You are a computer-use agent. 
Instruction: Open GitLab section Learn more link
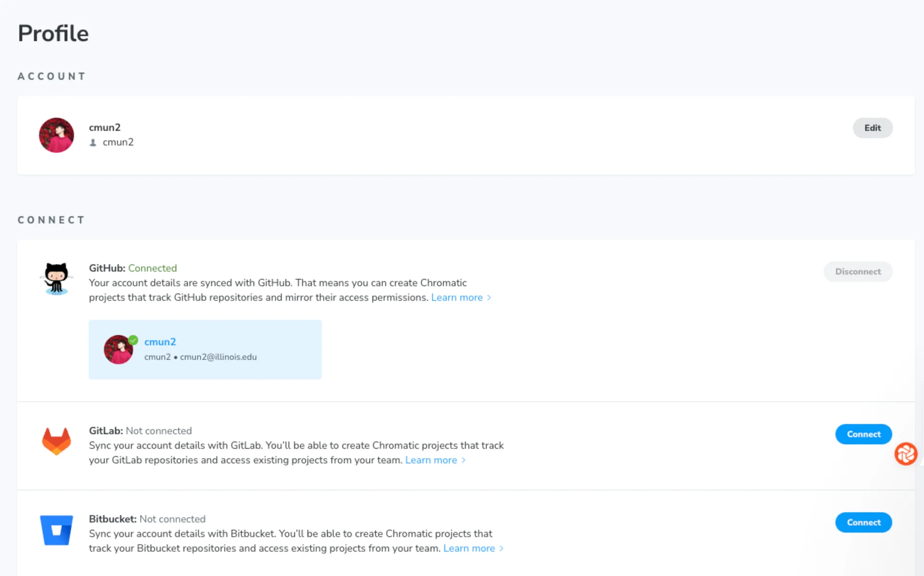click(431, 460)
